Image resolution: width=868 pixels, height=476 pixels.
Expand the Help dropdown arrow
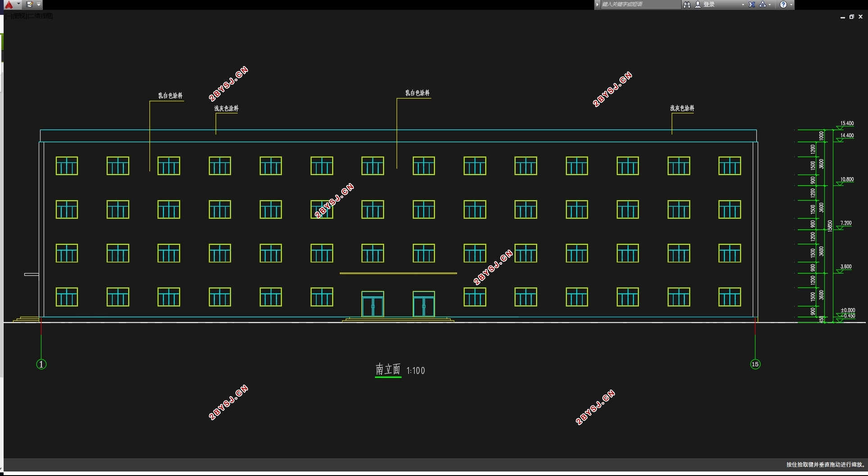tap(791, 4)
